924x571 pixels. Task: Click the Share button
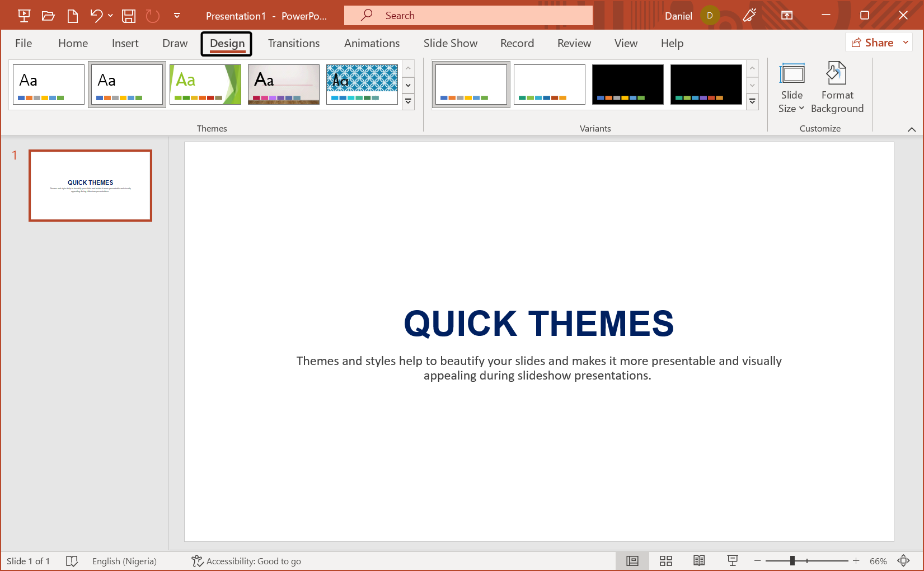(x=873, y=42)
